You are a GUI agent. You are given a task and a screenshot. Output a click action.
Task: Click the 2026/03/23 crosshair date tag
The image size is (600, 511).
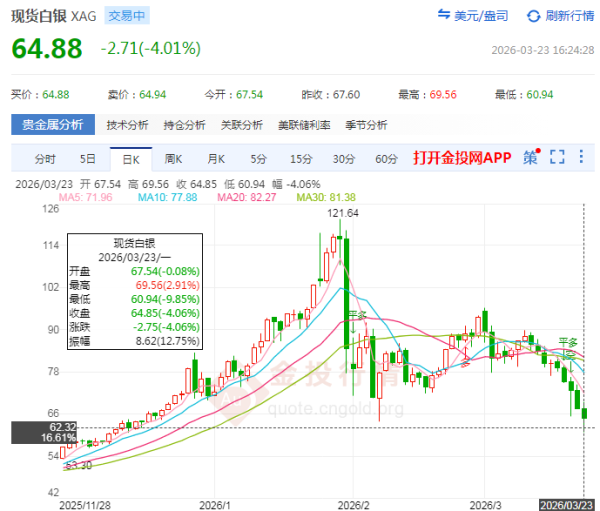(x=566, y=505)
